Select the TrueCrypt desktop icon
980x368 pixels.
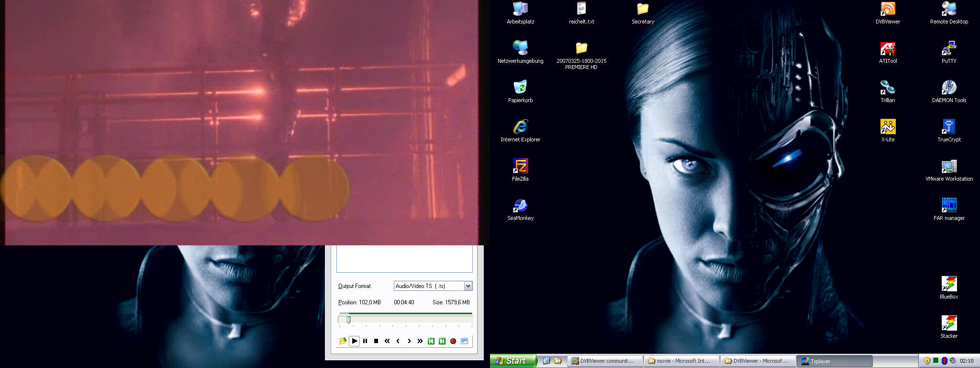pyautogui.click(x=948, y=126)
